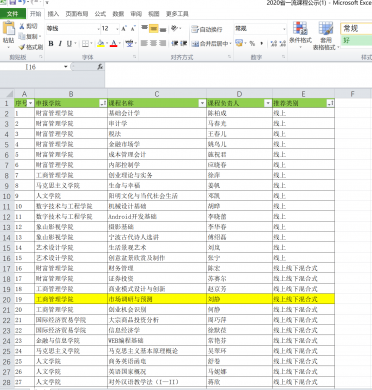Switch to the 插入 (Insert) tab

coord(53,14)
